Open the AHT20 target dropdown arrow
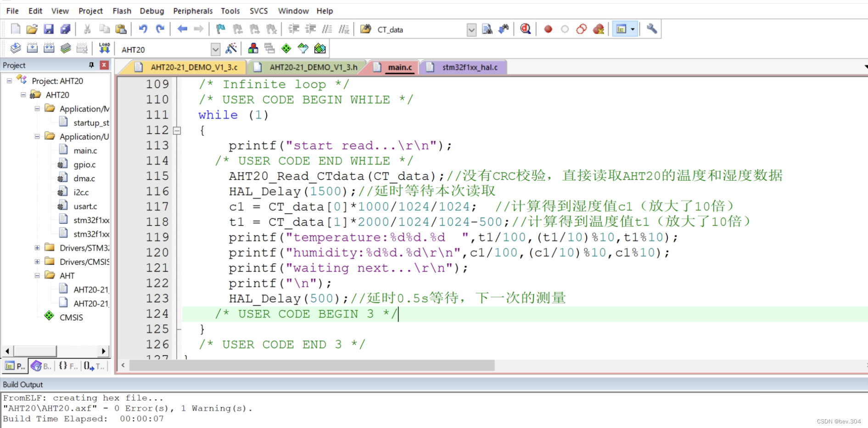 click(x=215, y=49)
